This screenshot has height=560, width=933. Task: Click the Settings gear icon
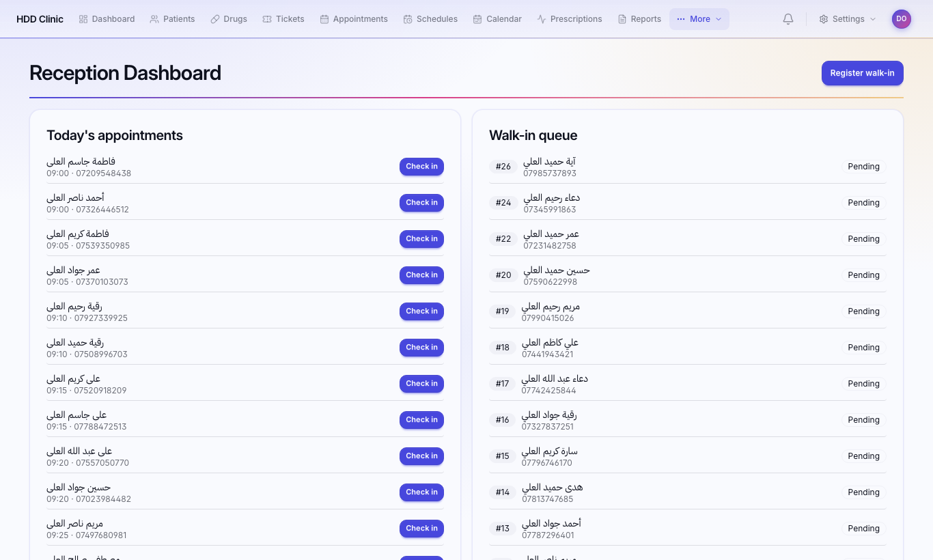(x=824, y=19)
